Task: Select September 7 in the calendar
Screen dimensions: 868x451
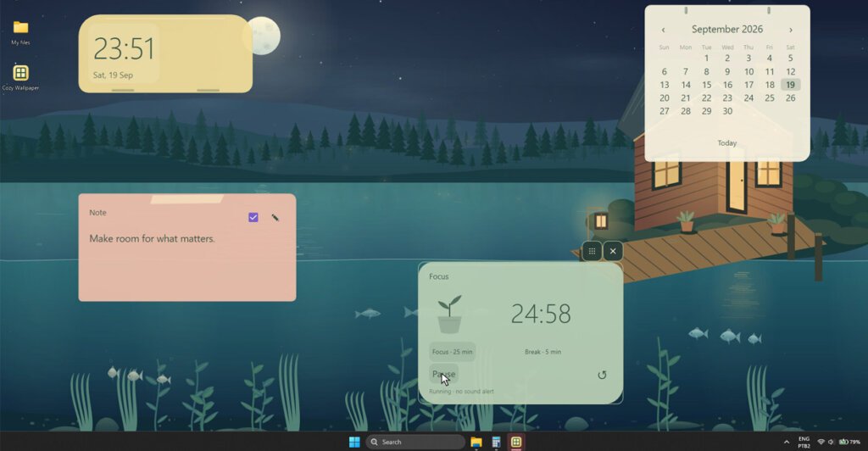Action: click(685, 71)
